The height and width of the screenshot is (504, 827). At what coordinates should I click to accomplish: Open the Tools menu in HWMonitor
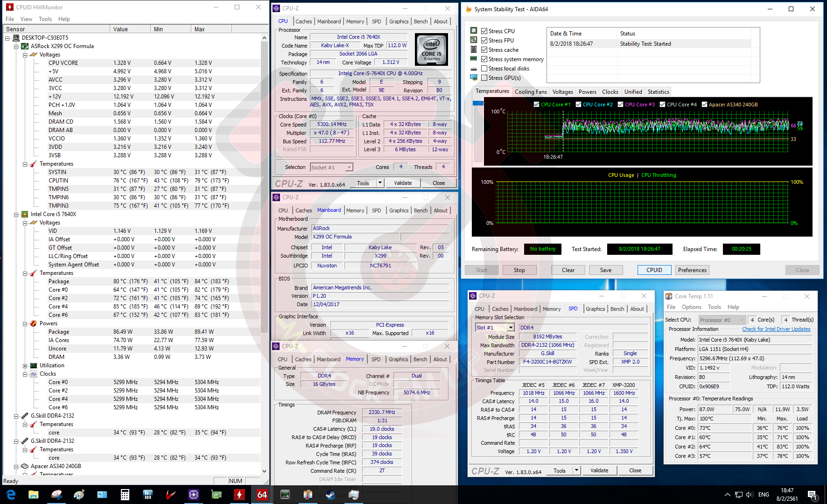pyautogui.click(x=45, y=19)
